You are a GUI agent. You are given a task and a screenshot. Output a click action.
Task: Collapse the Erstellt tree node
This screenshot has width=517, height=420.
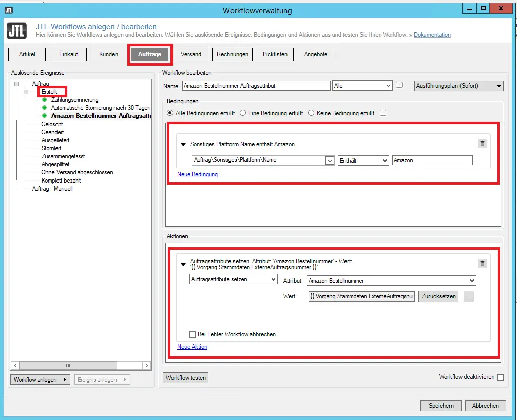pos(26,92)
